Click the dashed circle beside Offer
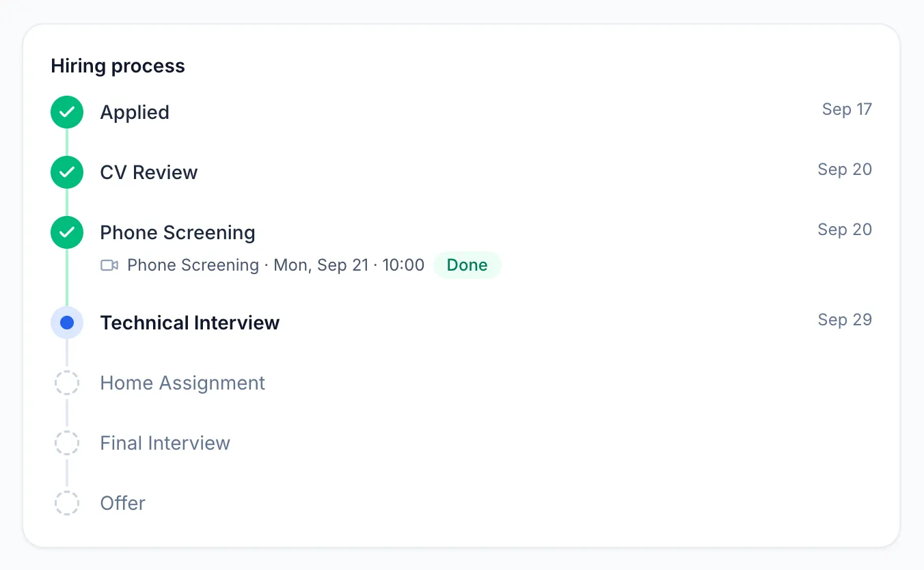Viewport: 924px width, 570px height. [x=67, y=503]
